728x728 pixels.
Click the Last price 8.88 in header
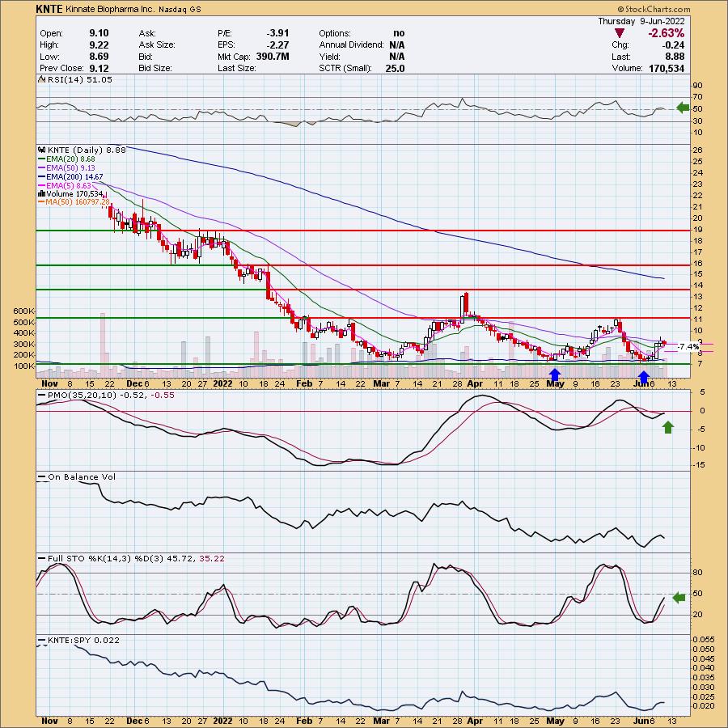coord(675,56)
